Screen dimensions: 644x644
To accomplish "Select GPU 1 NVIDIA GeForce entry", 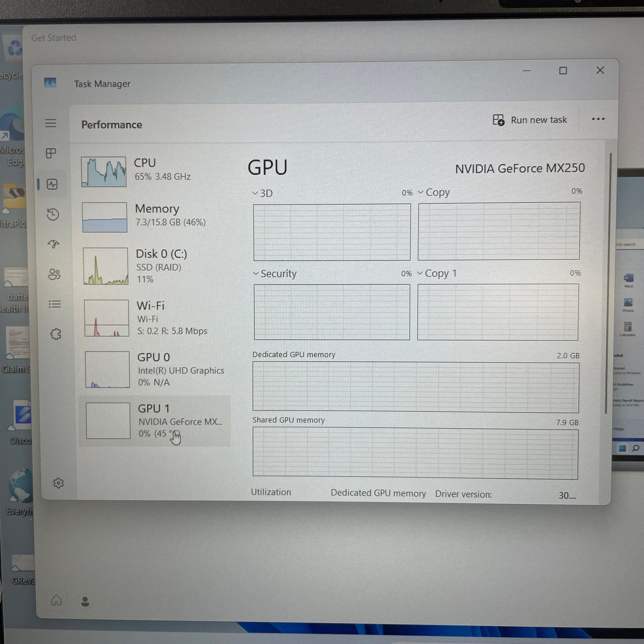I will click(x=155, y=421).
